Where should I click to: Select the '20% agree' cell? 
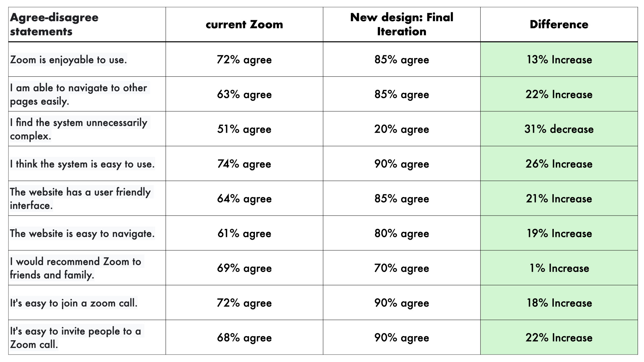tap(401, 129)
